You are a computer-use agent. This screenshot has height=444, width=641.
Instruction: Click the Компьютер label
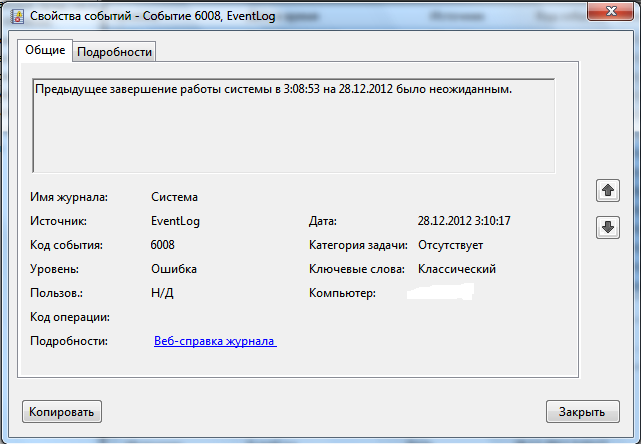(x=342, y=293)
